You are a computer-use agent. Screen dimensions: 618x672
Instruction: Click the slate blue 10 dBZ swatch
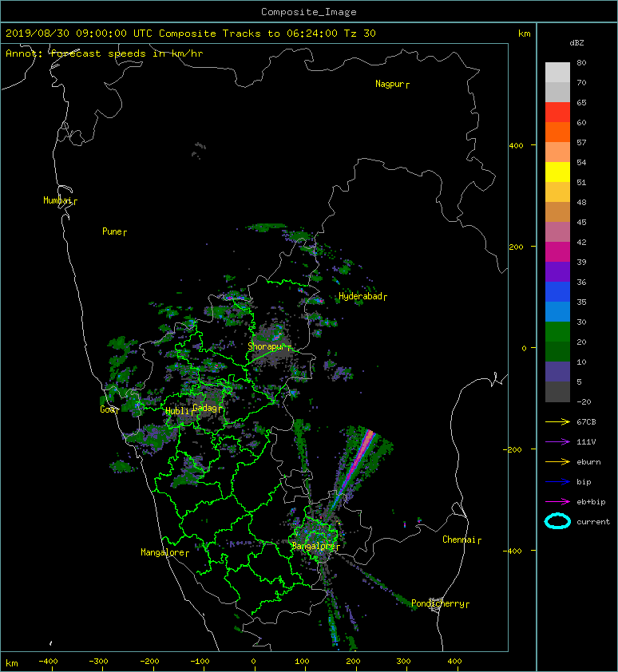point(557,371)
